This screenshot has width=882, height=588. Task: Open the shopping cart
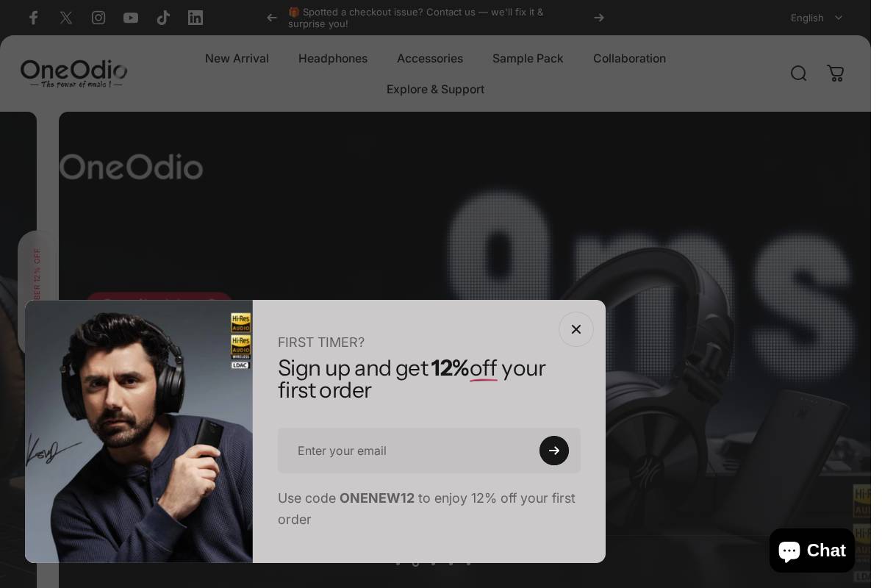pyautogui.click(x=836, y=73)
